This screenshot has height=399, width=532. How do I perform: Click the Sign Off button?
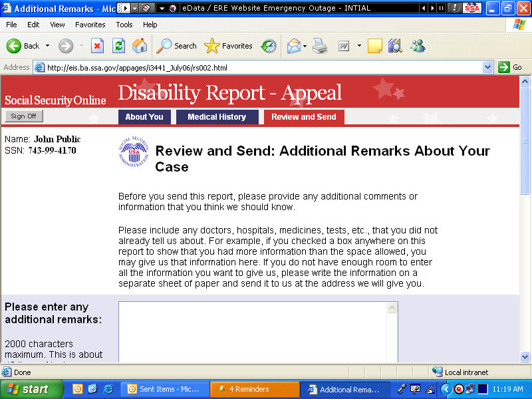point(23,116)
